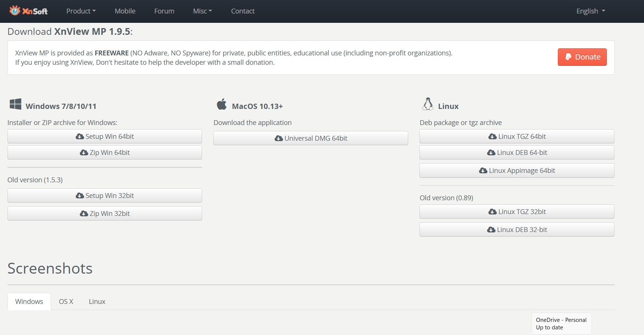The height and width of the screenshot is (335, 644).
Task: Click the Apple logo icon
Action: tap(222, 104)
